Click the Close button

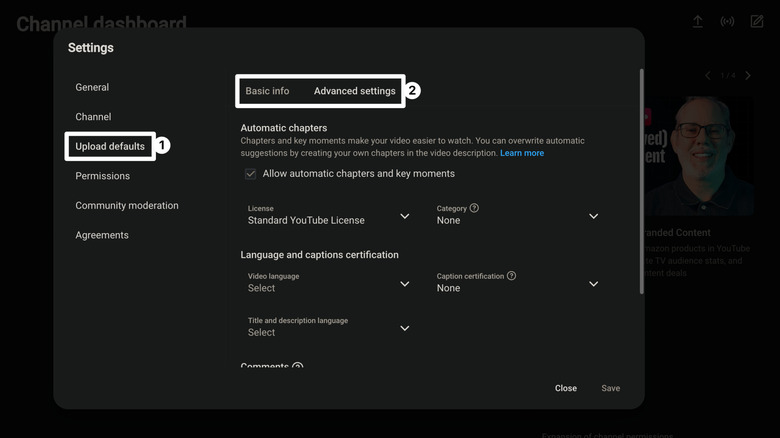[x=566, y=388]
